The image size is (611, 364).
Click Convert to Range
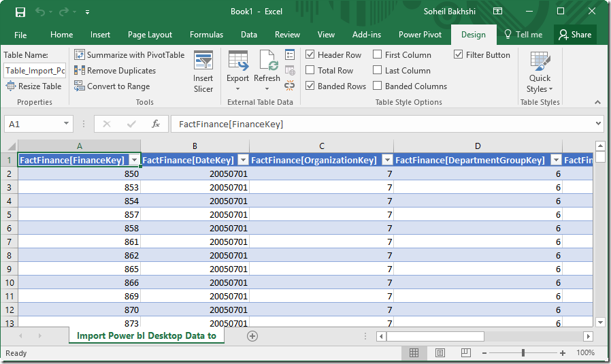pos(112,86)
